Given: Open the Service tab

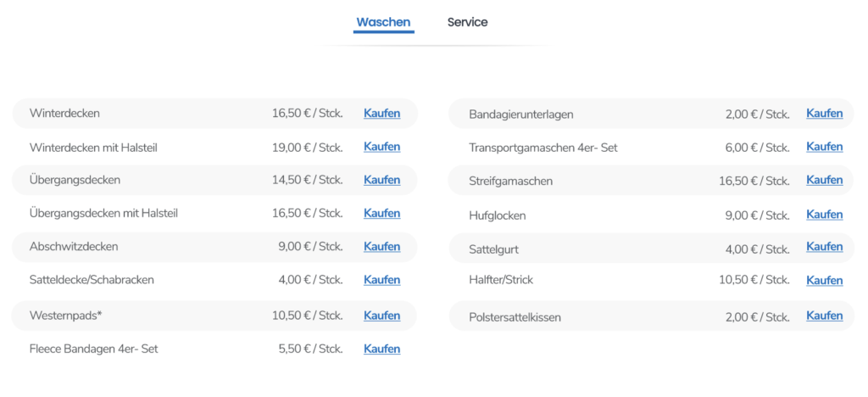Looking at the screenshot, I should coord(467,22).
